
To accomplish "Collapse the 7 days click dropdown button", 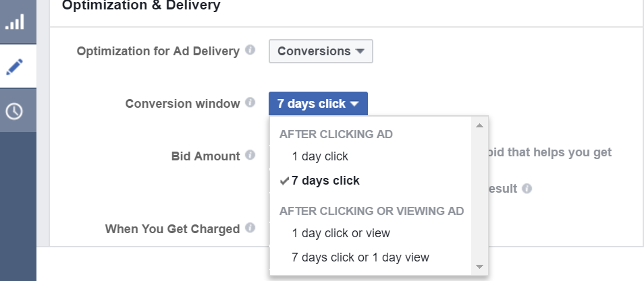I will (319, 104).
